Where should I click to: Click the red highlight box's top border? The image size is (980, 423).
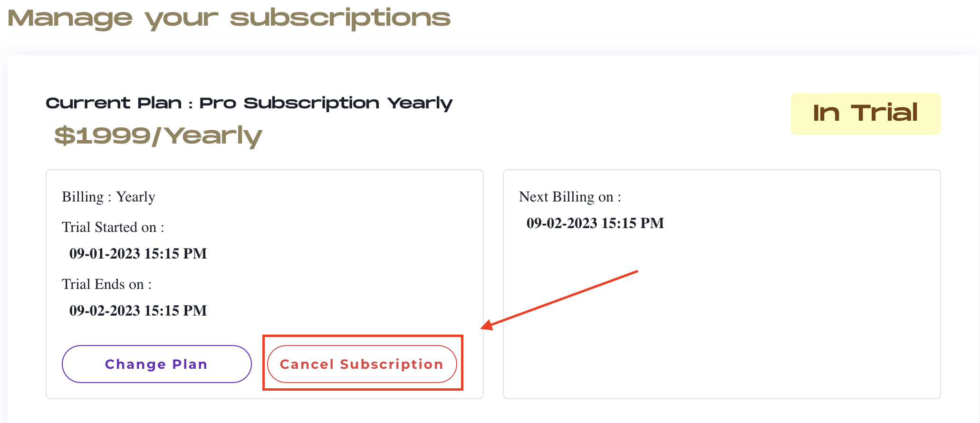[363, 336]
